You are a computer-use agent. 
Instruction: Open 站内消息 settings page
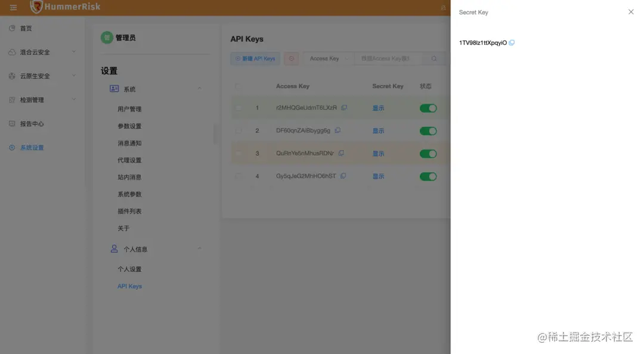(x=129, y=177)
